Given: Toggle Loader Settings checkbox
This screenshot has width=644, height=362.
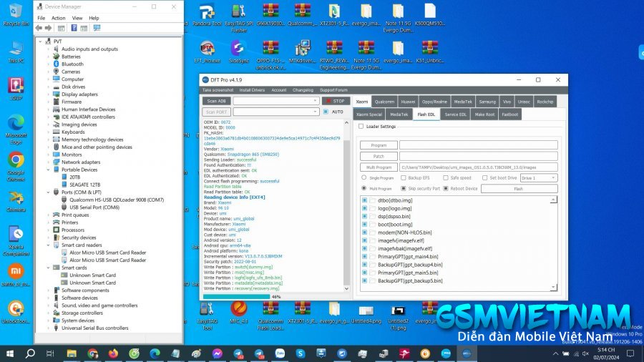Looking at the screenshot, I should (361, 127).
